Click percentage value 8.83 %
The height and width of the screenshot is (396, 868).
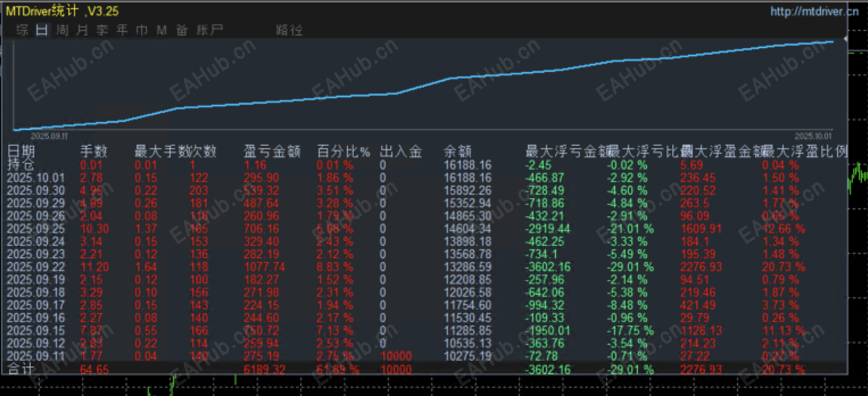click(335, 267)
